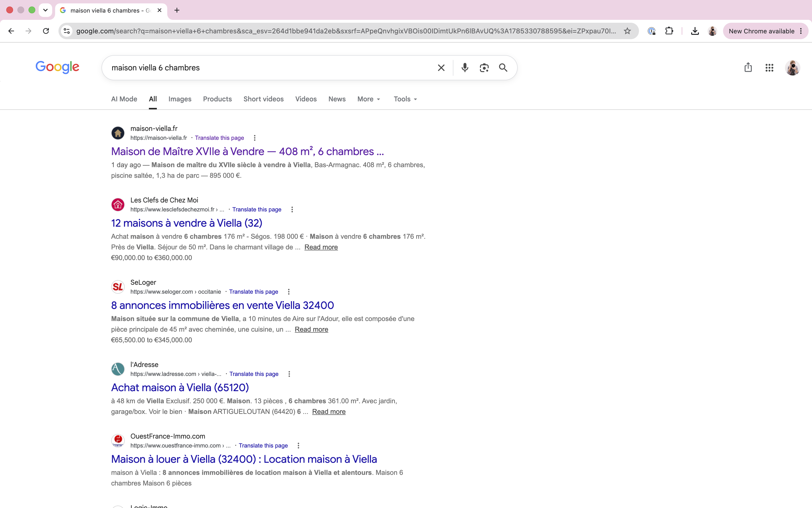Open more options for SeLoger result
The width and height of the screenshot is (812, 508).
(x=289, y=292)
